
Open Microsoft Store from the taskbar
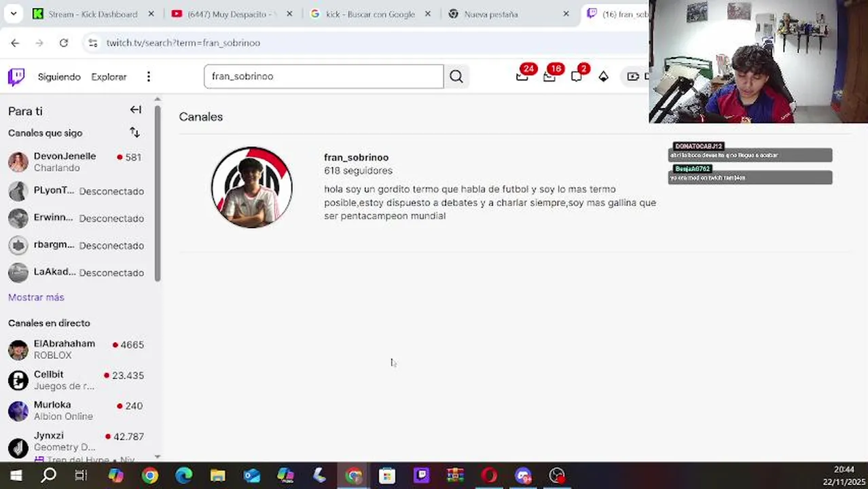[387, 475]
